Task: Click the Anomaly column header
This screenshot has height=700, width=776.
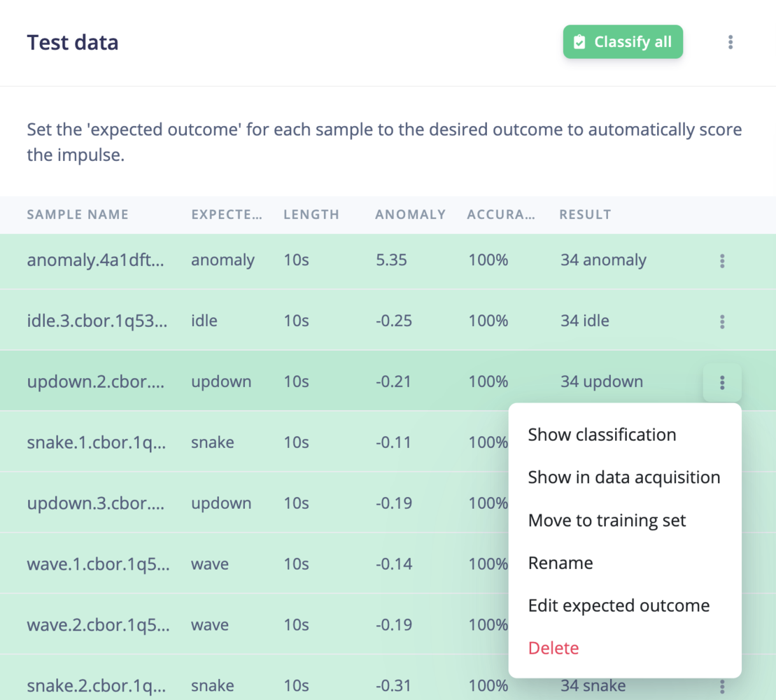Action: [410, 215]
